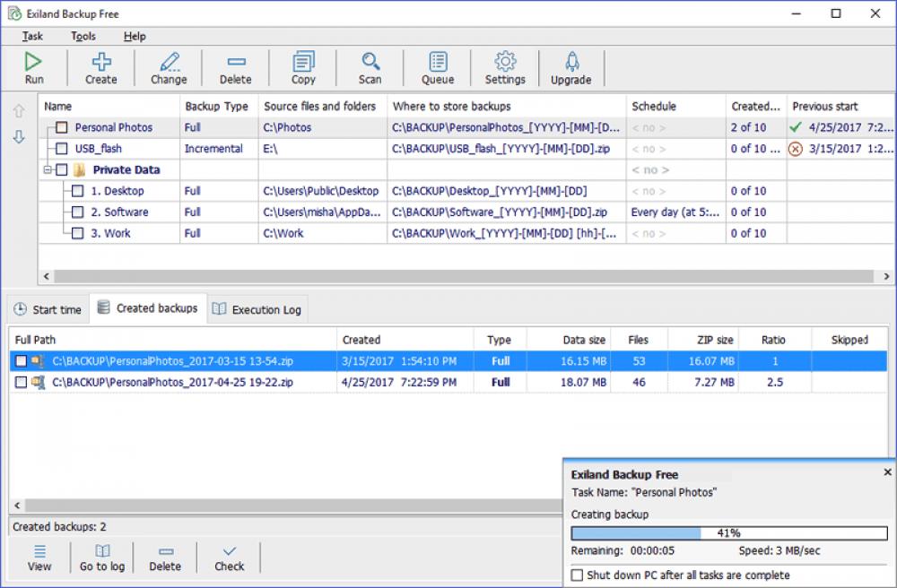Open the Scan tool

pyautogui.click(x=370, y=67)
